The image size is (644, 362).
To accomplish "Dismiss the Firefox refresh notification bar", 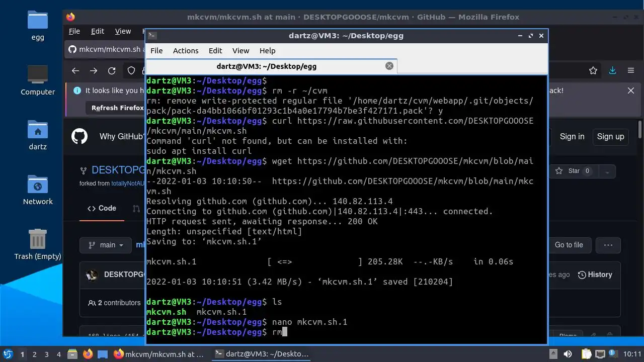I will 631,90.
